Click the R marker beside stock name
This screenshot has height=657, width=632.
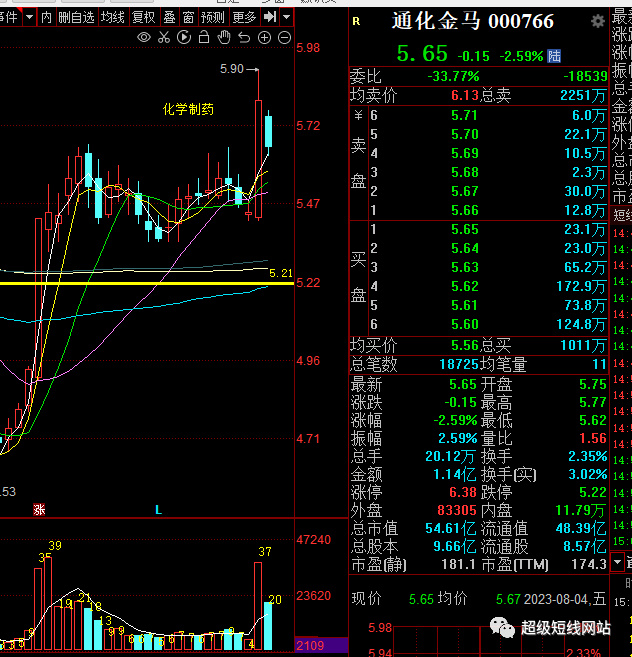click(356, 21)
